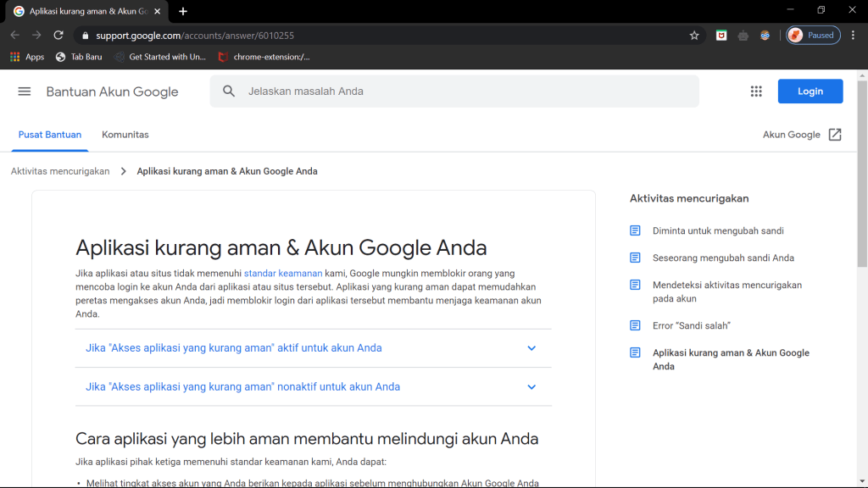Go to Aktivitas mencurigakan breadcrumb
Image resolution: width=868 pixels, height=488 pixels.
(60, 171)
